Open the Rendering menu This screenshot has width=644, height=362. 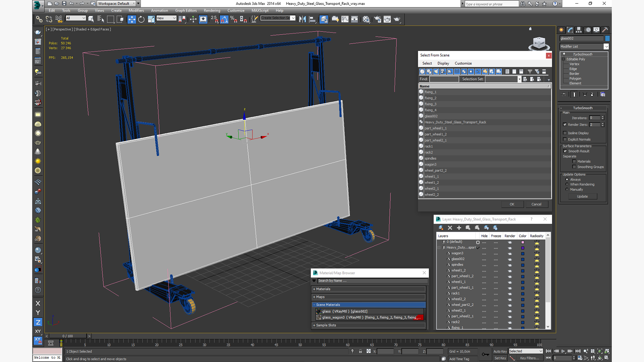(212, 10)
